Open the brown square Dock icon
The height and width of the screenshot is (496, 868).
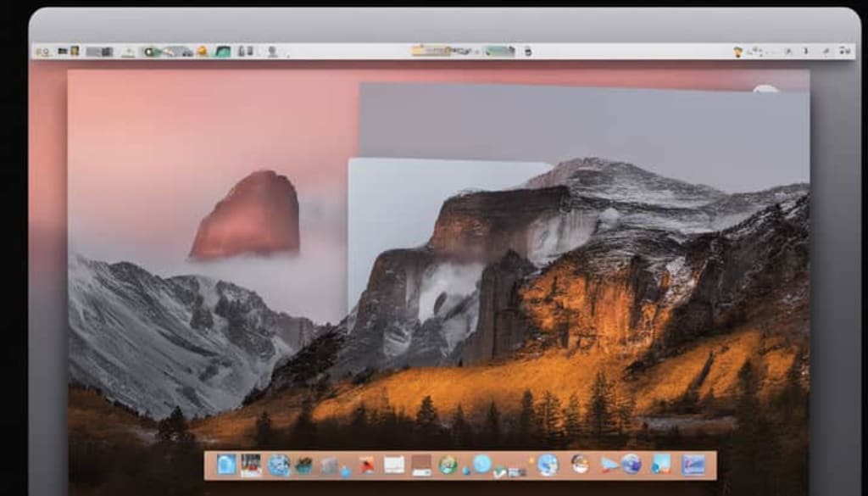(x=422, y=465)
